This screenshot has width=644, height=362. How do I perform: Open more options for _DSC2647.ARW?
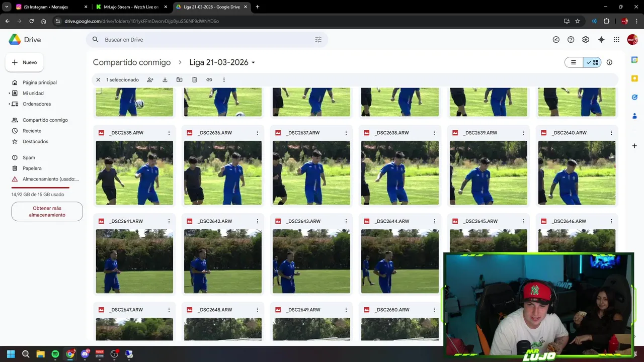(169, 310)
